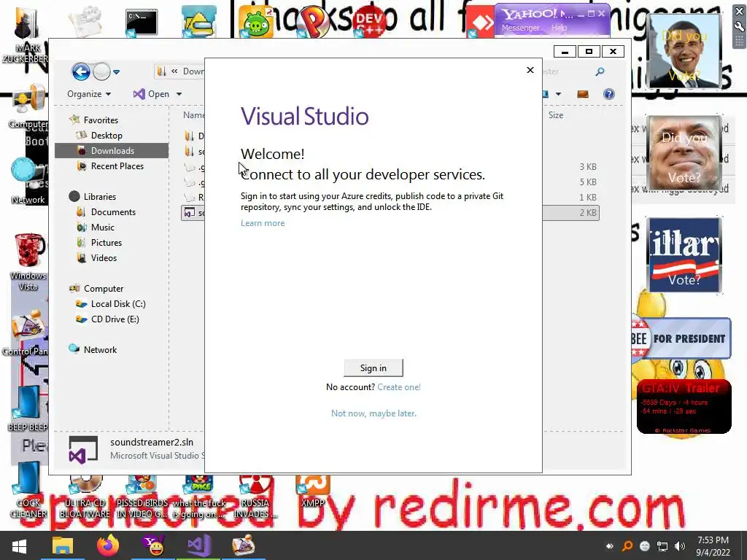The image size is (747, 560).
Task: Click the Explorer search magnifier icon
Action: coord(600,71)
